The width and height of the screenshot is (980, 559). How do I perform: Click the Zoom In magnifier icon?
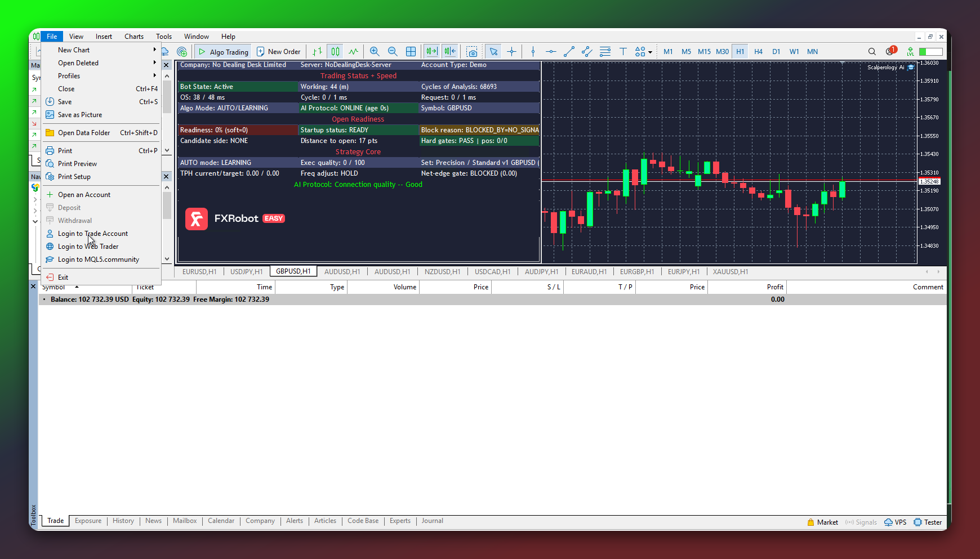point(375,51)
